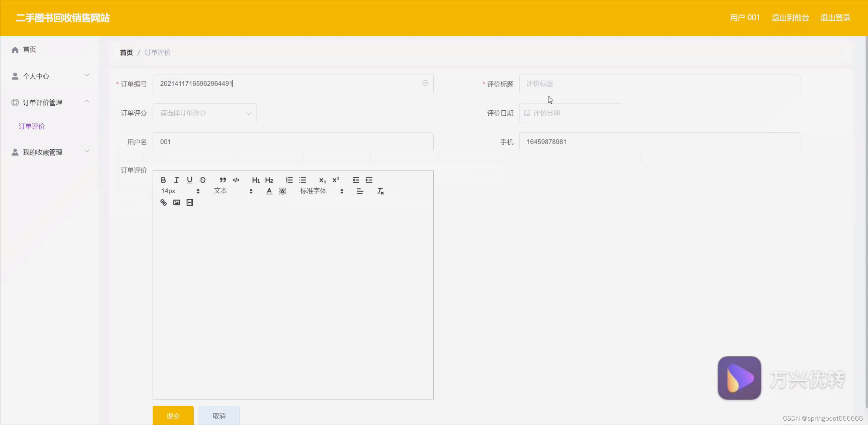Insert an image into the review
This screenshot has height=425, width=868.
click(176, 203)
